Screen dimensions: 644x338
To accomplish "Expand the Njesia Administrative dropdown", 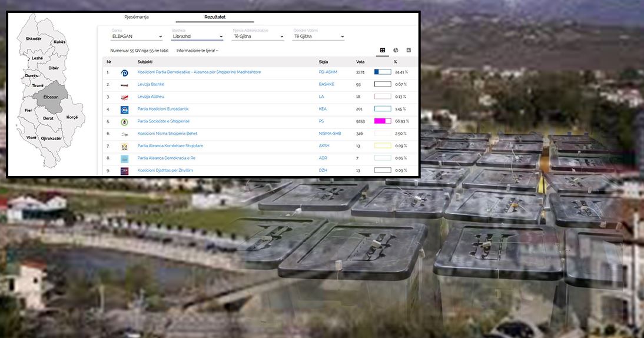I will pyautogui.click(x=258, y=37).
